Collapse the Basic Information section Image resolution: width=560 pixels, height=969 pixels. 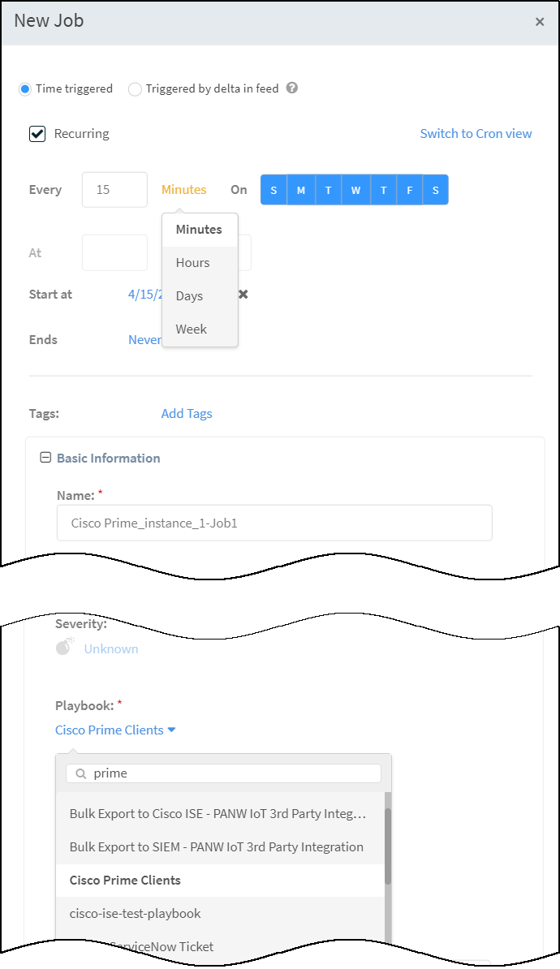[x=46, y=458]
